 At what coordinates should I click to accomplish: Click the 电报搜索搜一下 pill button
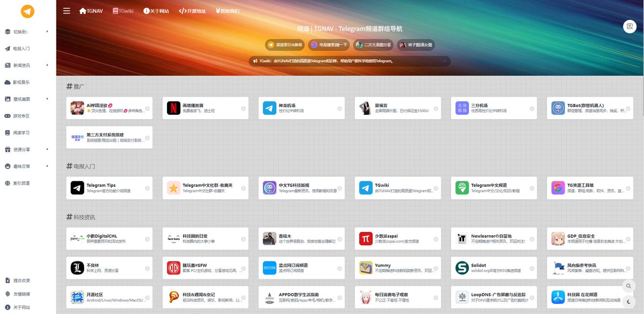tap(329, 45)
